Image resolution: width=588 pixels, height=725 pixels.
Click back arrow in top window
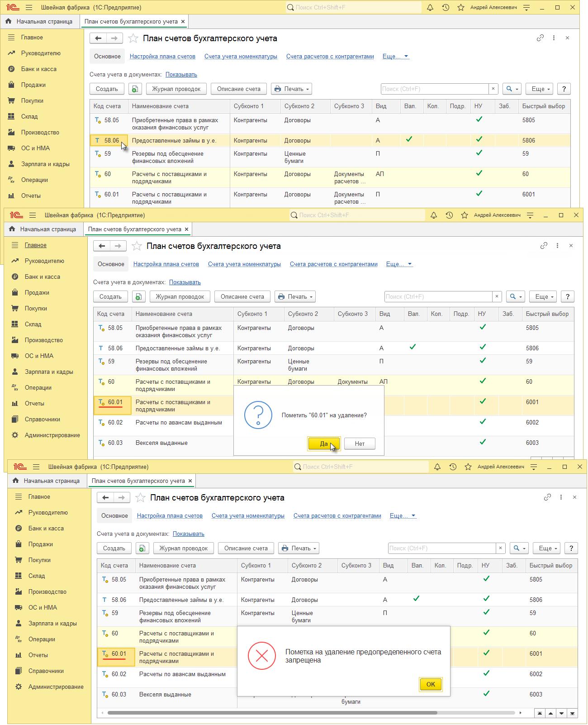pos(98,38)
